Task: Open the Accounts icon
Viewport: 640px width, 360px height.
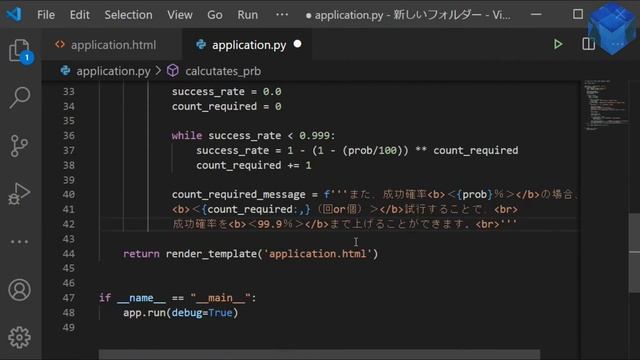Action: (19, 290)
